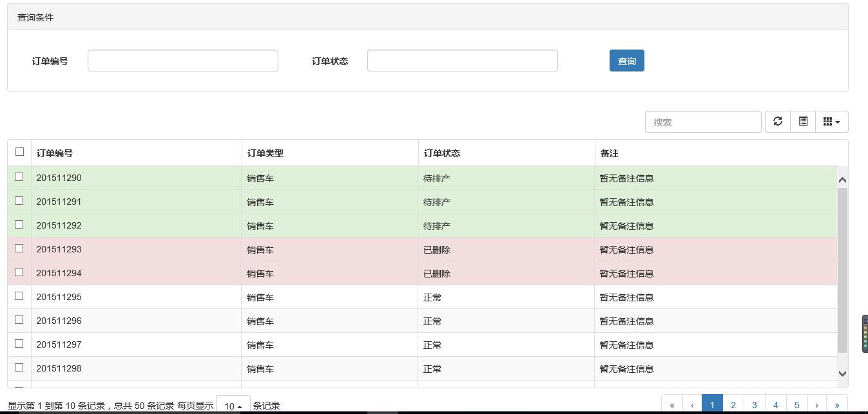Switch to page 5 of results
This screenshot has width=868, height=414.
pyautogui.click(x=797, y=404)
